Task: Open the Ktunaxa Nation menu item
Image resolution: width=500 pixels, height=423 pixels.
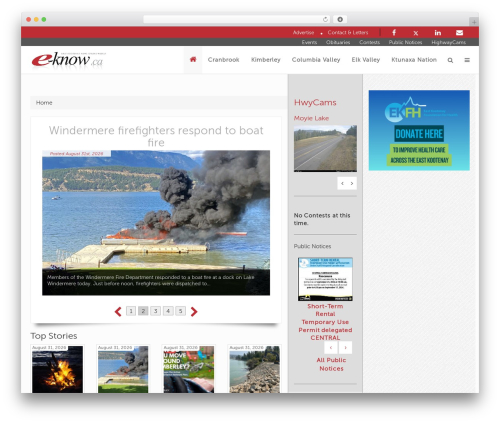Action: (414, 60)
